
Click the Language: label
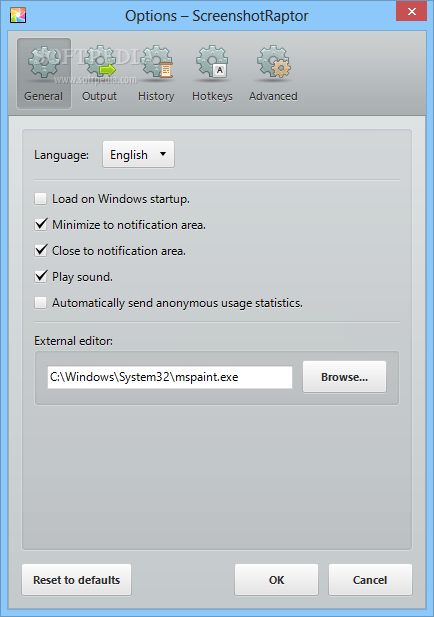pos(61,155)
